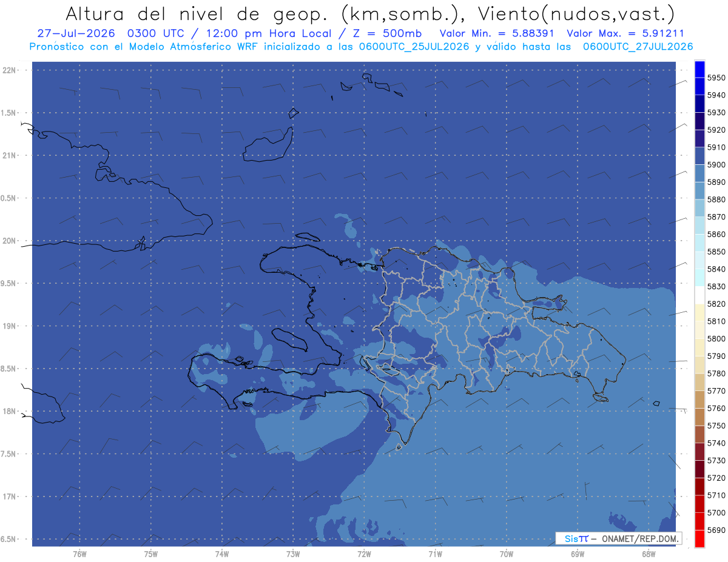Viewport: 728px width, 562px height.
Task: Click the '5710' legend value
Action: 716,496
